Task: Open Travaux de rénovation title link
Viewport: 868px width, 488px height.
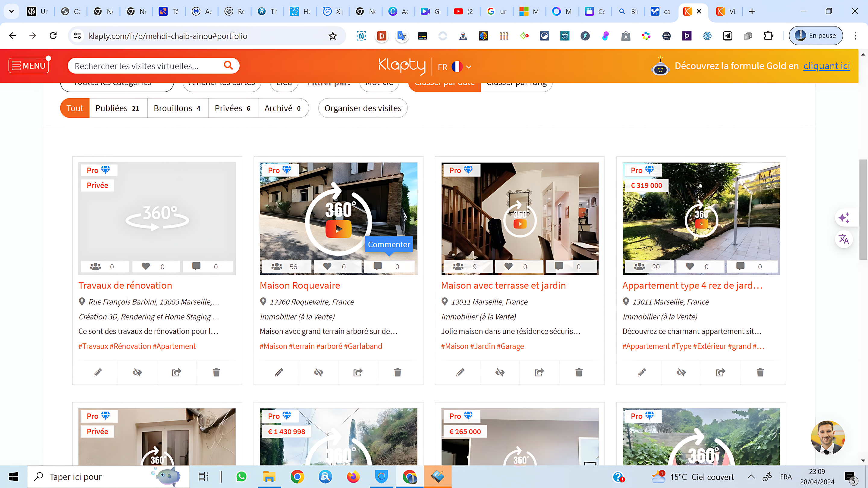Action: coord(125,285)
